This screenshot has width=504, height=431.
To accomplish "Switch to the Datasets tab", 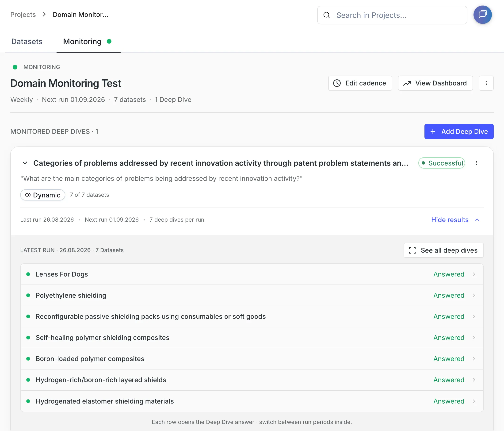I will point(27,42).
